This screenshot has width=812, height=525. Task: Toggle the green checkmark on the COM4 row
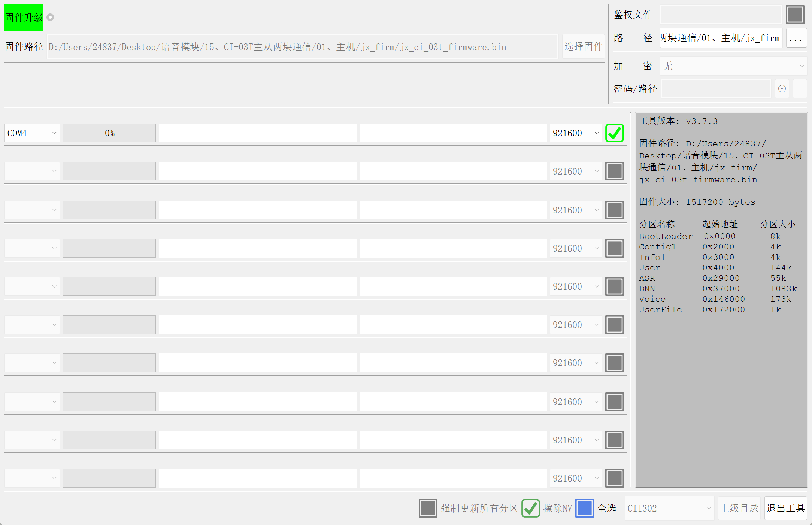[614, 133]
